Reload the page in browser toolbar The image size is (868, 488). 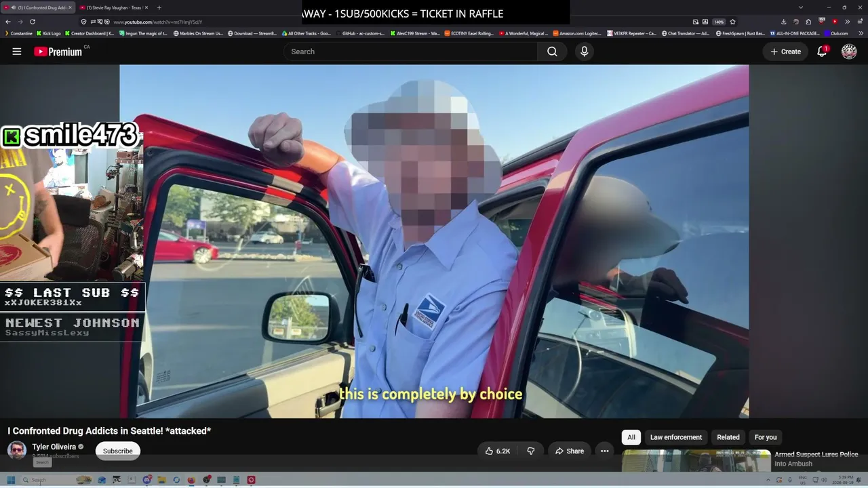pos(32,22)
